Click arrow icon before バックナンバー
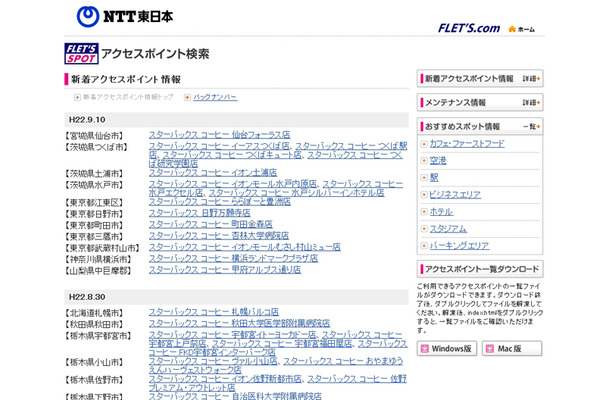This screenshot has width=610, height=400. 187,97
